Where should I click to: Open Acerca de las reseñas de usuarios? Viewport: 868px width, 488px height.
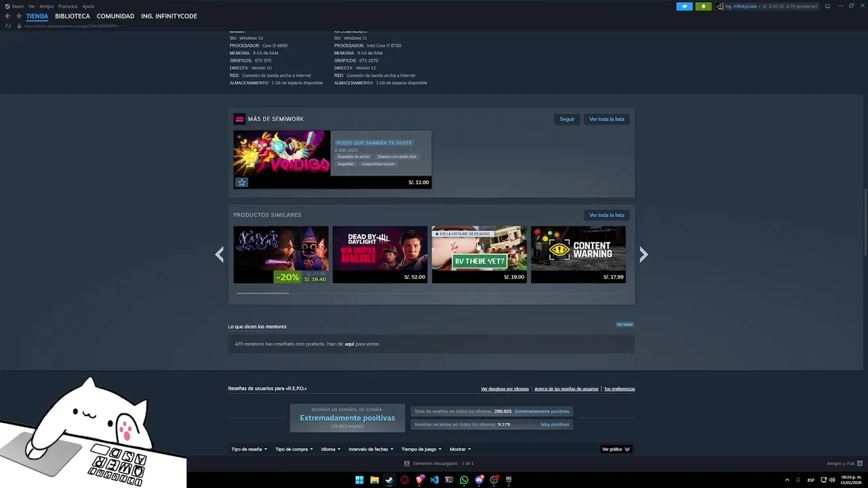566,389
